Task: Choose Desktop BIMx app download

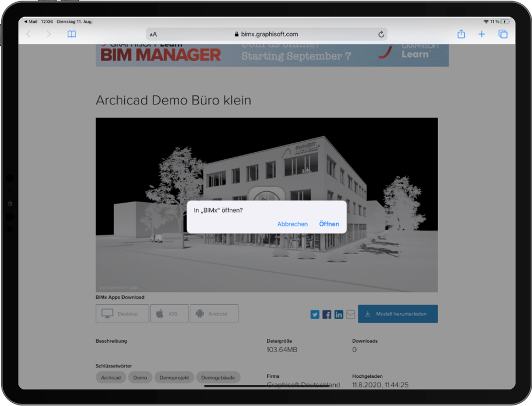Action: pyautogui.click(x=122, y=313)
